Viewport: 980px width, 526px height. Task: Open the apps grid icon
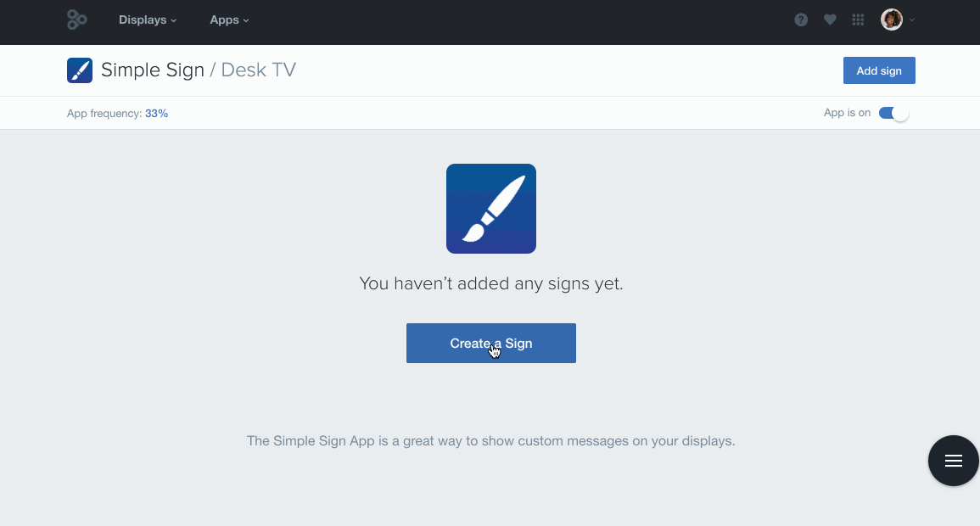pyautogui.click(x=858, y=20)
